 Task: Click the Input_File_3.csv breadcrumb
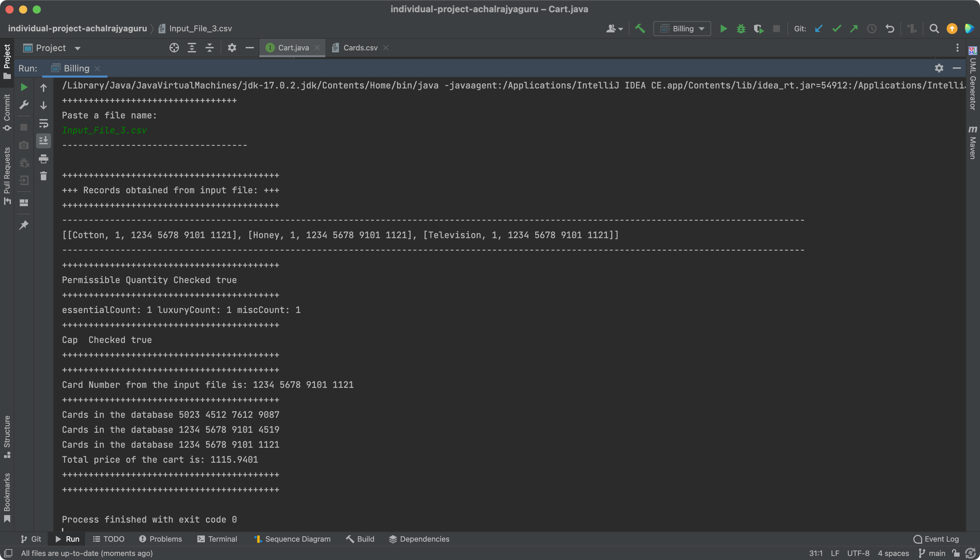pyautogui.click(x=195, y=29)
